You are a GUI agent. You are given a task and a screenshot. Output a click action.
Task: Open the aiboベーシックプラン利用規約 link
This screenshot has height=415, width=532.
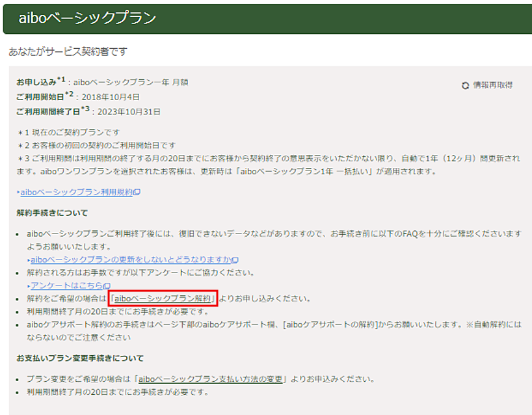click(x=76, y=192)
